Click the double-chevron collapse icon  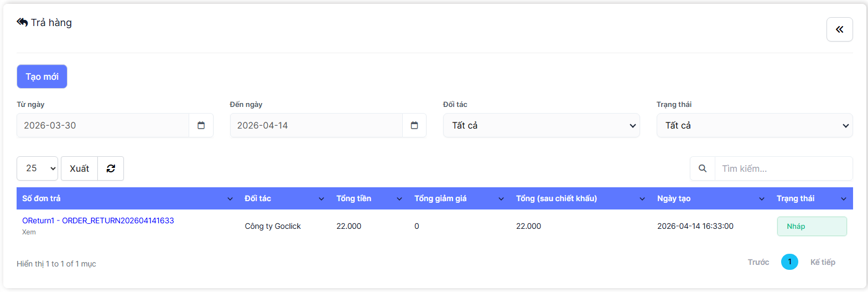[x=839, y=29]
